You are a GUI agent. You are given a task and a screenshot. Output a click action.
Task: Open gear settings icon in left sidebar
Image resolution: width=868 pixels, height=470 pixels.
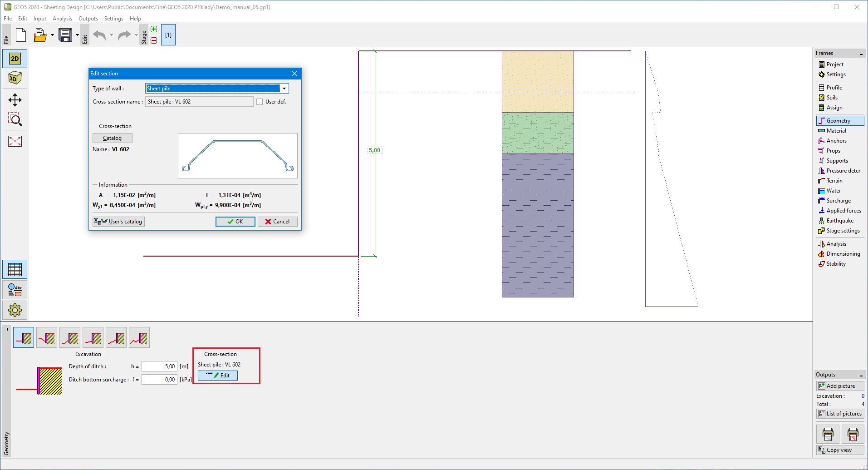pyautogui.click(x=15, y=310)
